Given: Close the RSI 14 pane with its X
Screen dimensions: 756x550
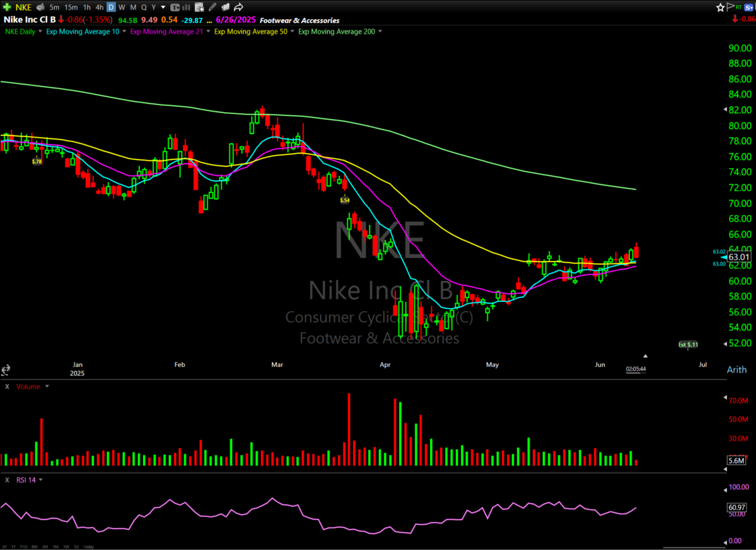Looking at the screenshot, I should click(x=7, y=480).
